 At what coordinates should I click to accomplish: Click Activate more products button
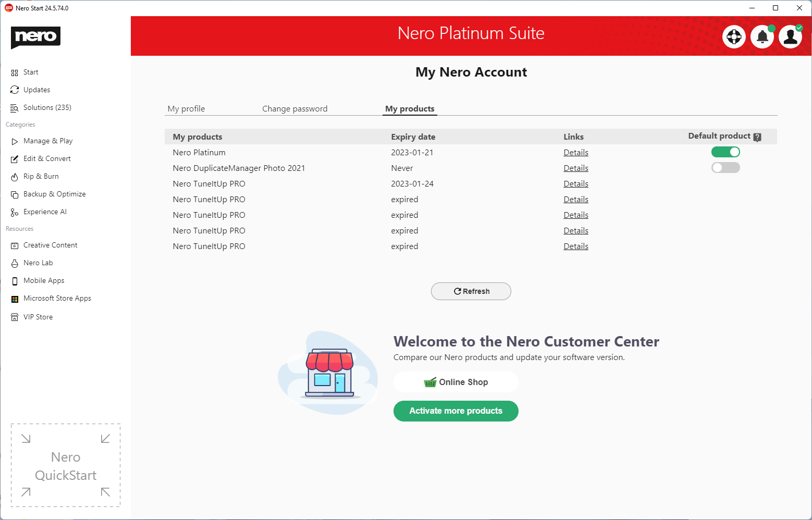pyautogui.click(x=456, y=411)
